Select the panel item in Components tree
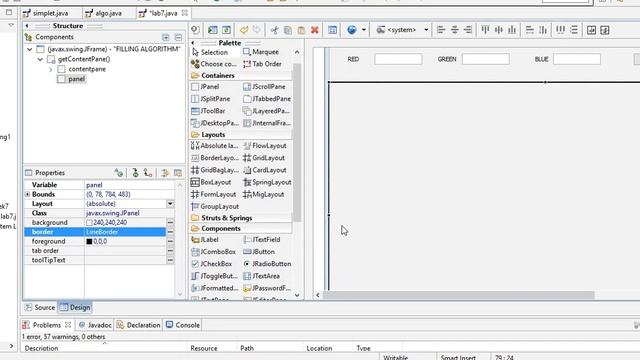 (72, 79)
